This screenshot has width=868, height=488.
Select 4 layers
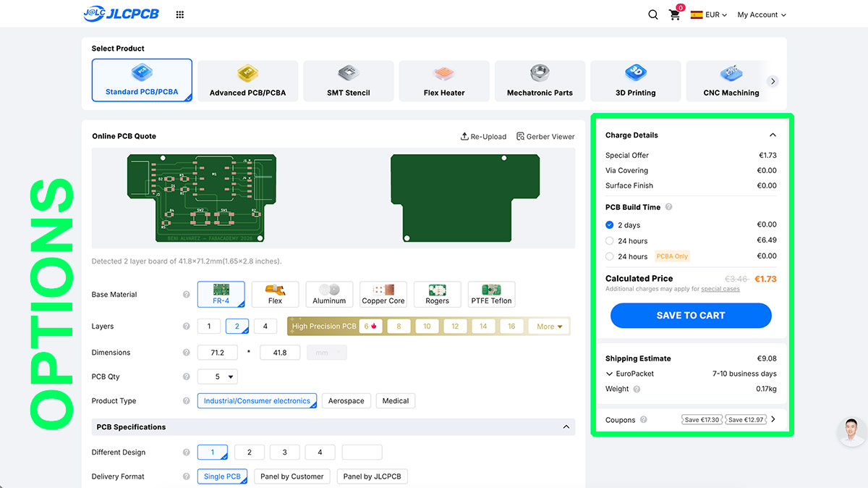[265, 327]
